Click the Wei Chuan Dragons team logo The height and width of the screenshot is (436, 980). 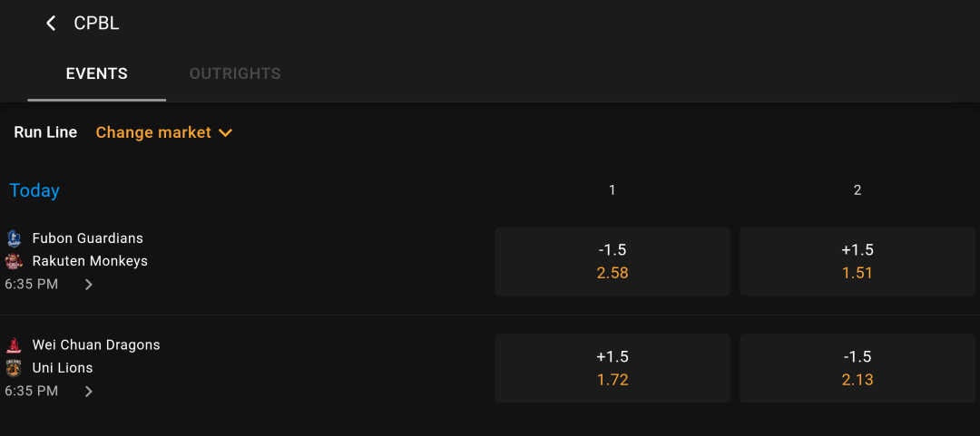tap(14, 345)
